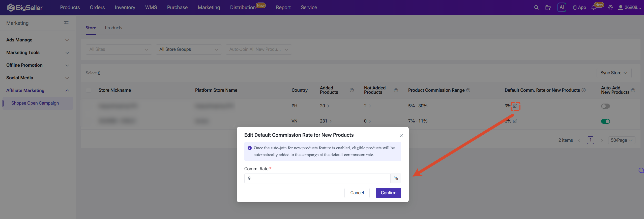Go to previous page arrow
Screen dimensions: 644x219
(x=579, y=140)
